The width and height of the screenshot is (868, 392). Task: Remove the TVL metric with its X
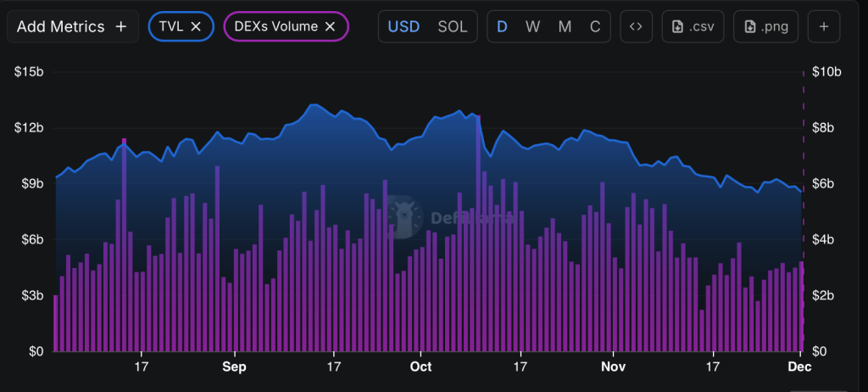point(196,26)
